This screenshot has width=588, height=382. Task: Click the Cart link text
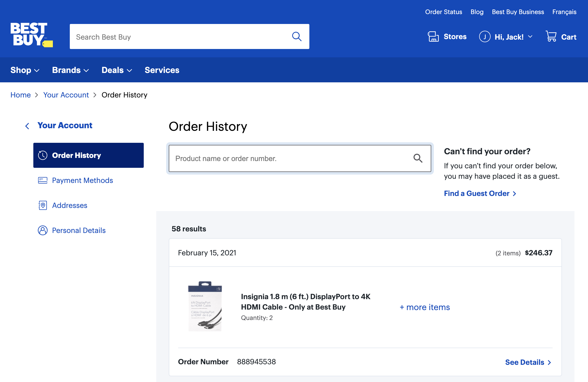coord(568,37)
